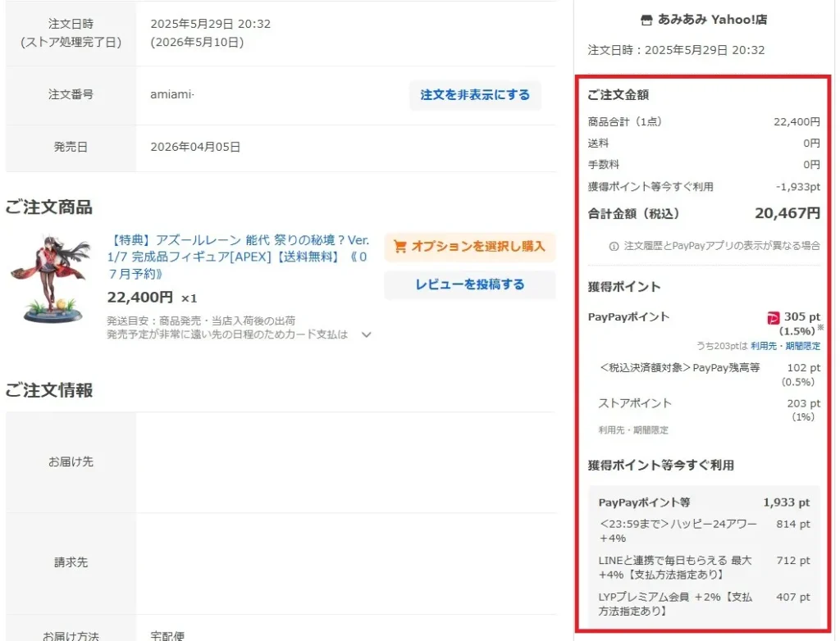The image size is (840, 641).
Task: Click order date 2025年5月29日 20:32 in the table
Action: [x=211, y=24]
